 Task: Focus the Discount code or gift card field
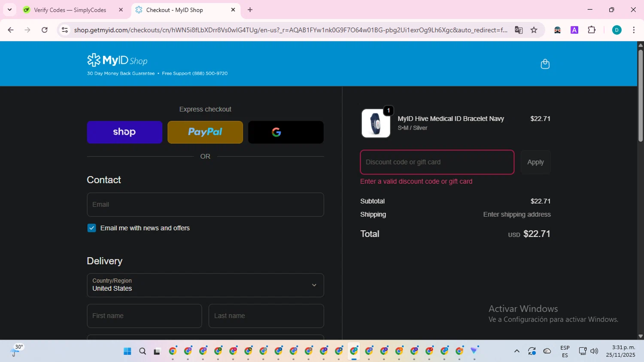437,162
